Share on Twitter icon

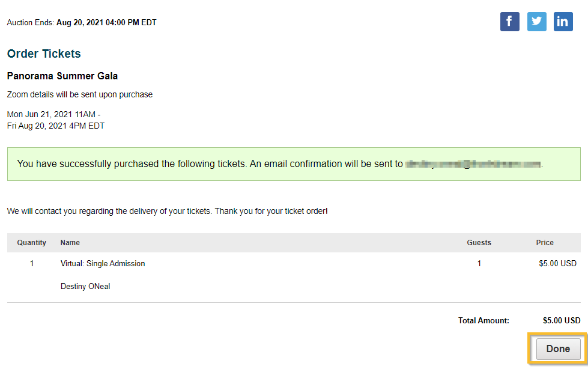coord(536,22)
